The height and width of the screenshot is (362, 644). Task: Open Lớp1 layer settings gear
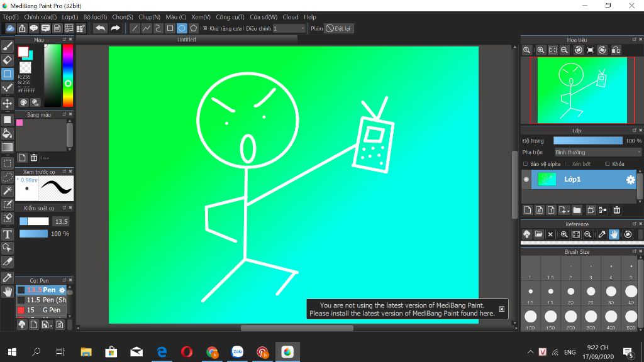click(x=630, y=179)
